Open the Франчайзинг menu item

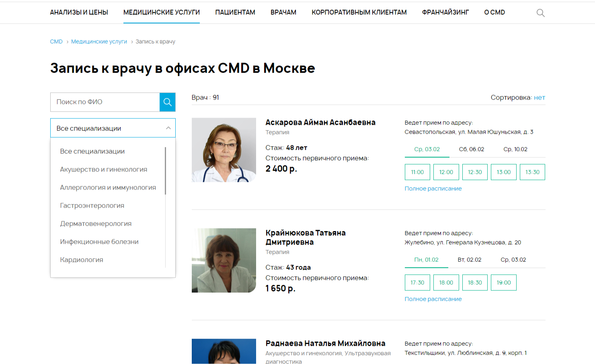click(x=445, y=12)
